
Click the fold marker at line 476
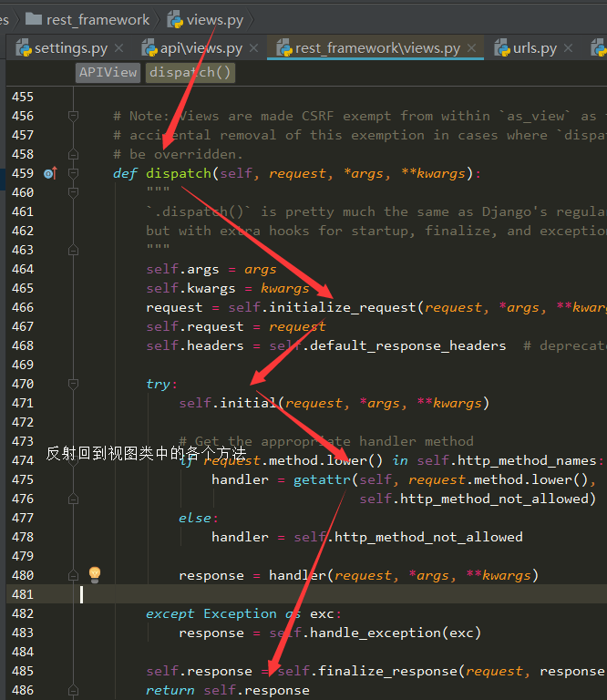pyautogui.click(x=73, y=499)
